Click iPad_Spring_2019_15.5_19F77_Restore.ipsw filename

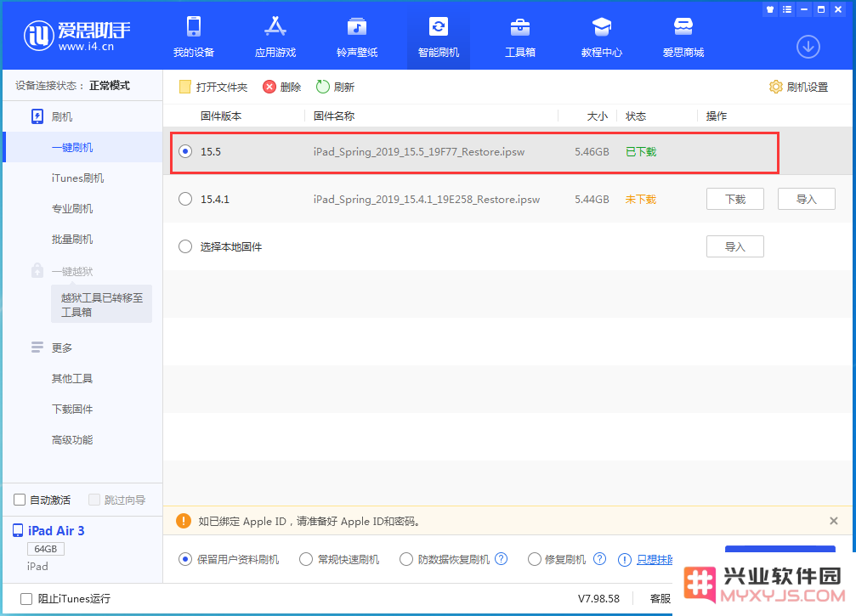pyautogui.click(x=419, y=152)
